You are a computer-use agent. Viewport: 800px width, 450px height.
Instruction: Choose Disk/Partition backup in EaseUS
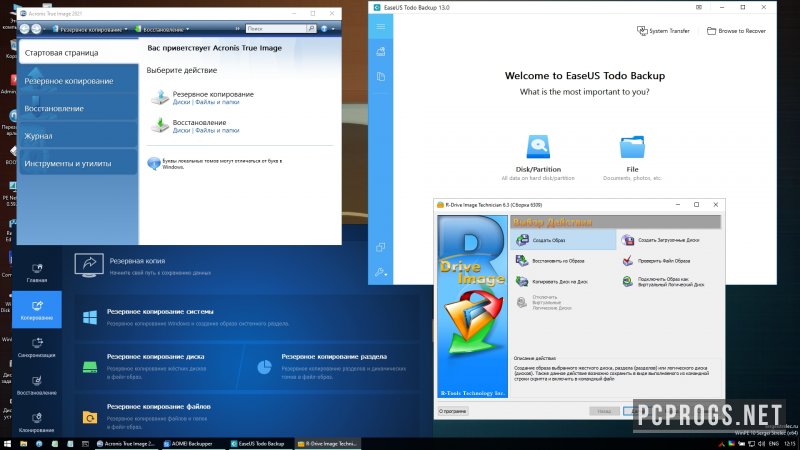(538, 157)
